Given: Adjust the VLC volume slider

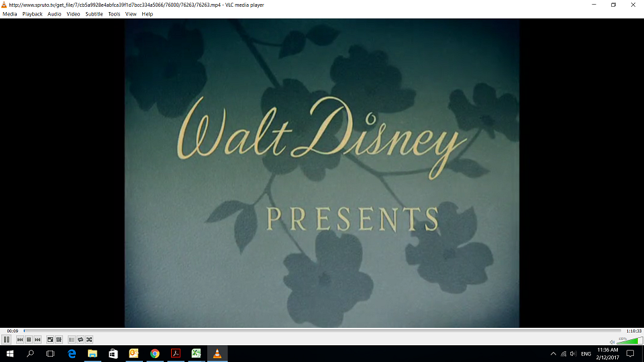Looking at the screenshot, I should (630, 341).
